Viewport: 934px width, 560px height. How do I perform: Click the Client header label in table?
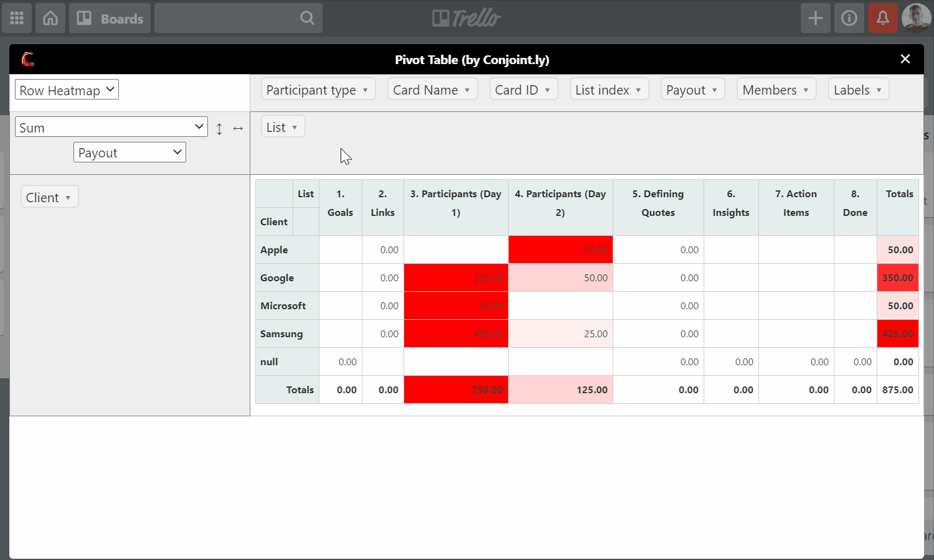(x=274, y=222)
